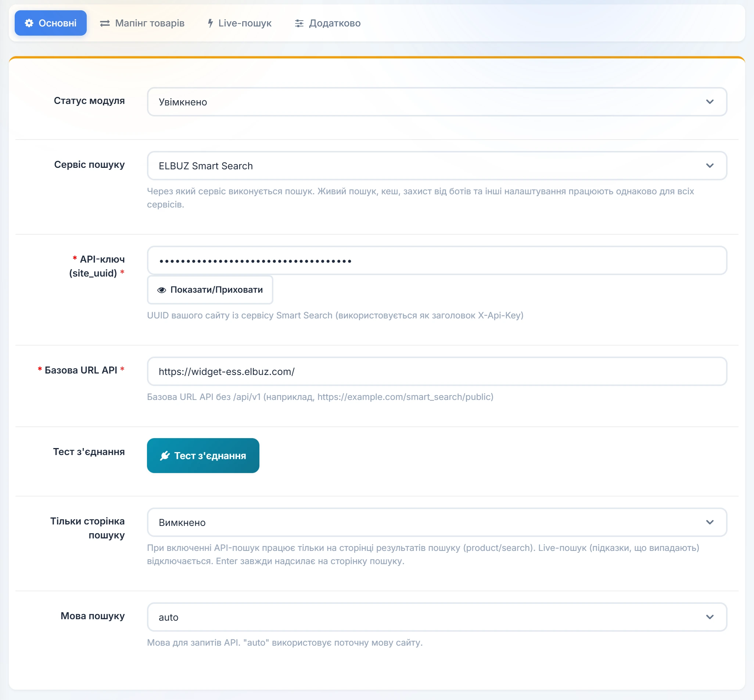Click the Базова URL API label
Image resolution: width=754 pixels, height=700 pixels.
pos(81,370)
